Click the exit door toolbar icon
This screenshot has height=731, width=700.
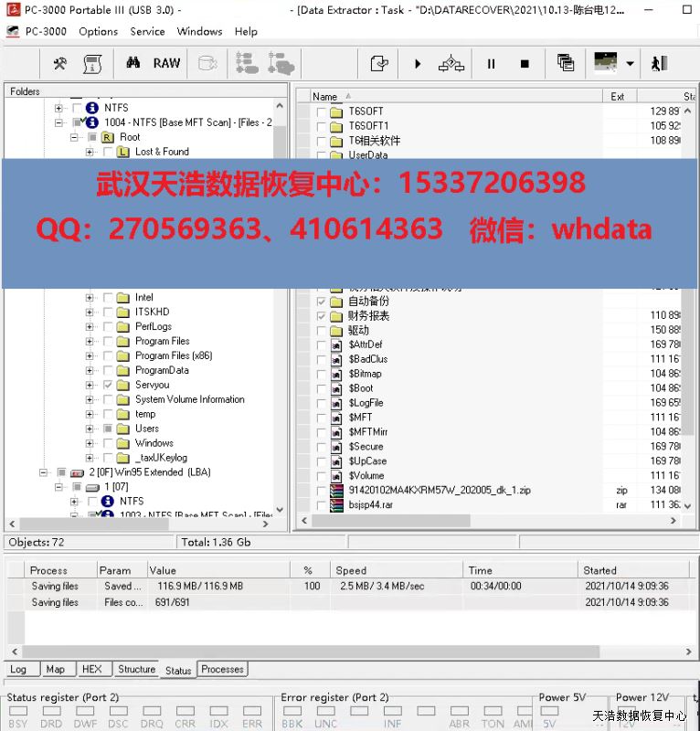click(x=659, y=63)
